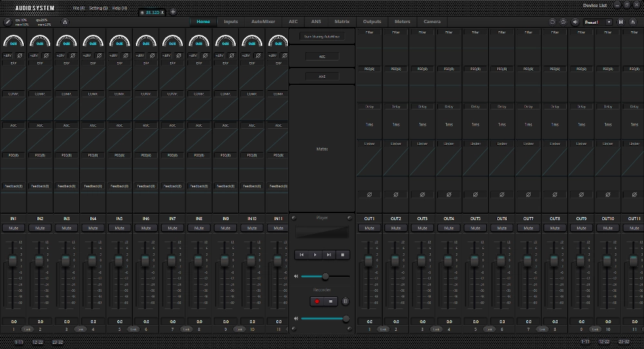
Task: Click the save preset disk icon
Action: 621,22
